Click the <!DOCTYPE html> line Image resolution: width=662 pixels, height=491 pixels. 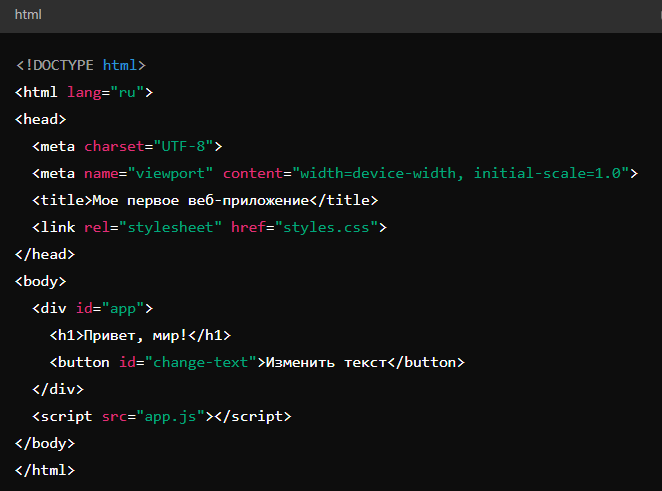[x=81, y=65]
